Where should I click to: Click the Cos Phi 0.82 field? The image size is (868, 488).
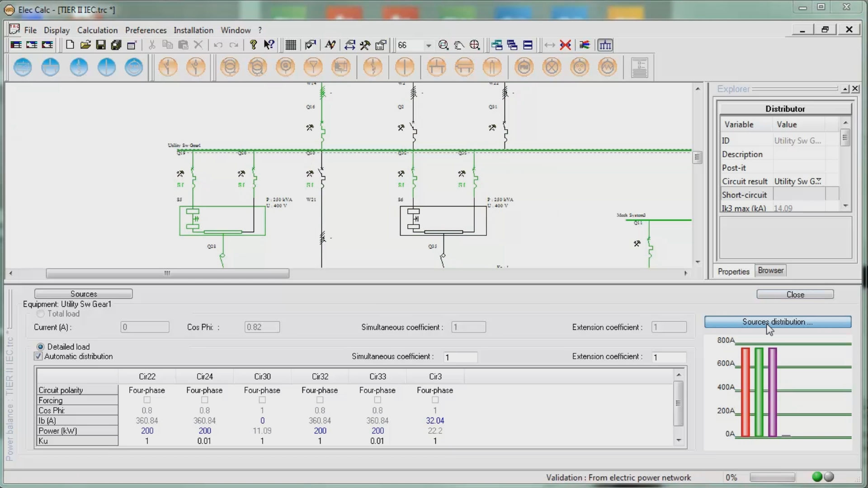262,327
